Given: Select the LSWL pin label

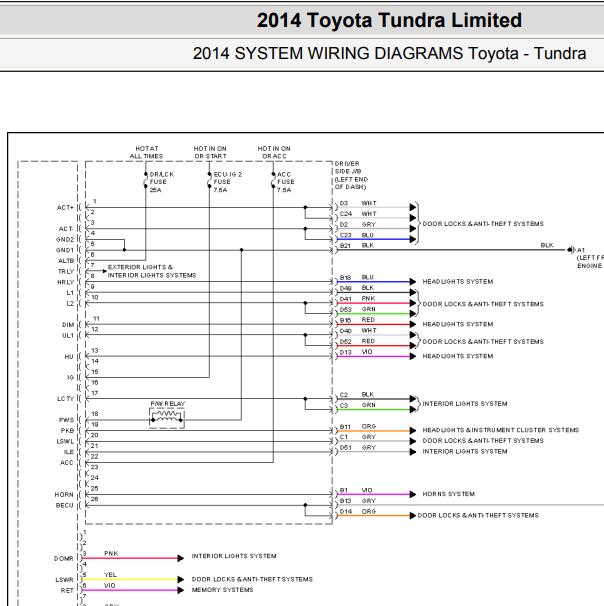Looking at the screenshot, I should [x=65, y=441].
